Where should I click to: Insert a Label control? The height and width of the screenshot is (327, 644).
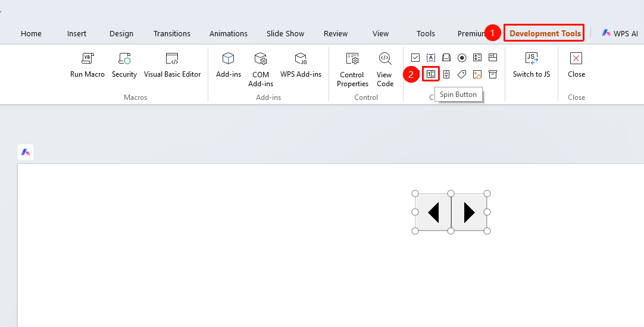(462, 74)
